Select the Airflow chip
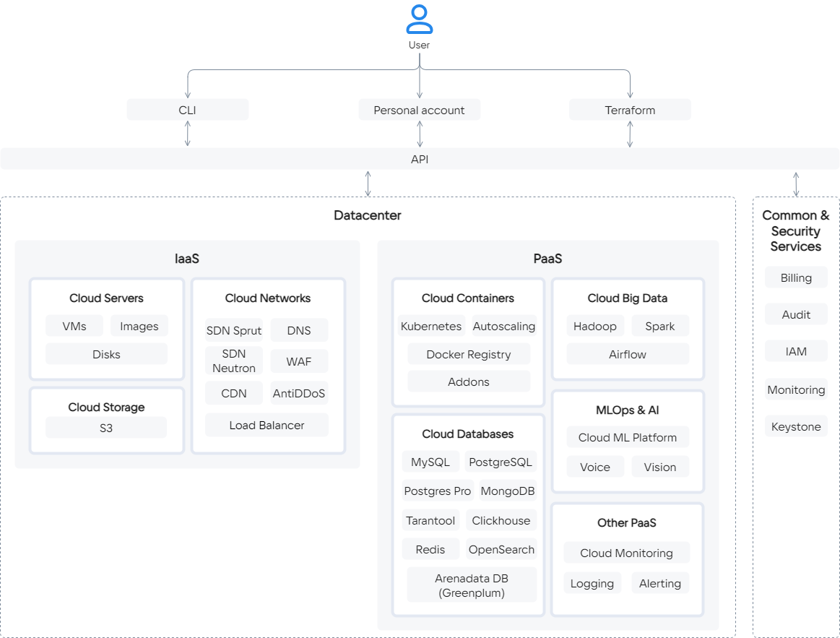840x638 pixels. [628, 354]
